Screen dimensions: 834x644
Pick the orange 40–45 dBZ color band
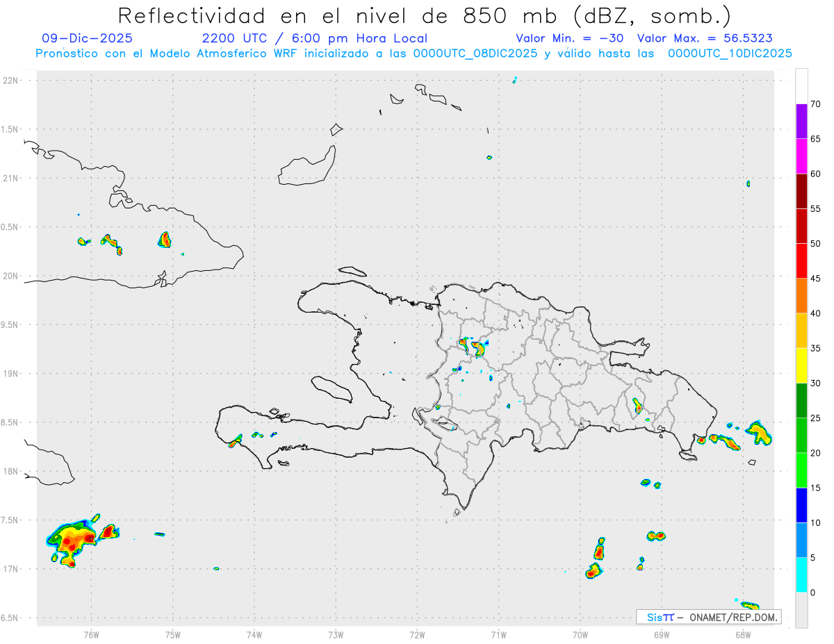[801, 296]
